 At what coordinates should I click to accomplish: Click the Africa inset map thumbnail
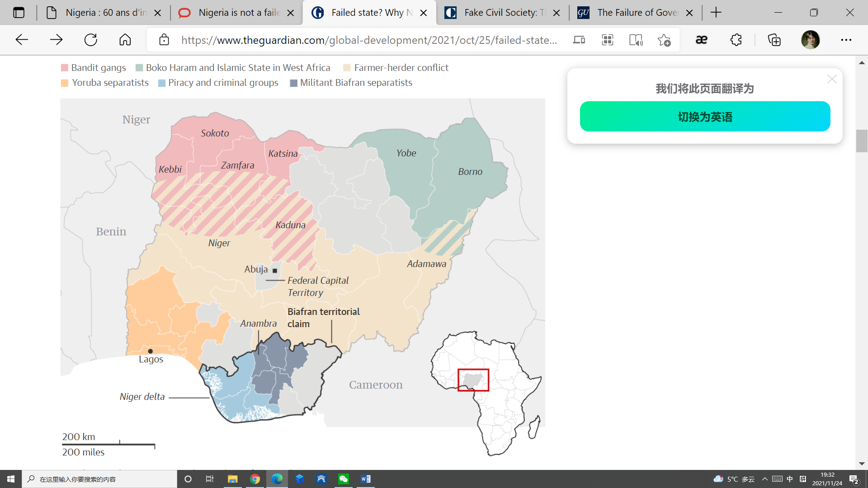(x=486, y=393)
